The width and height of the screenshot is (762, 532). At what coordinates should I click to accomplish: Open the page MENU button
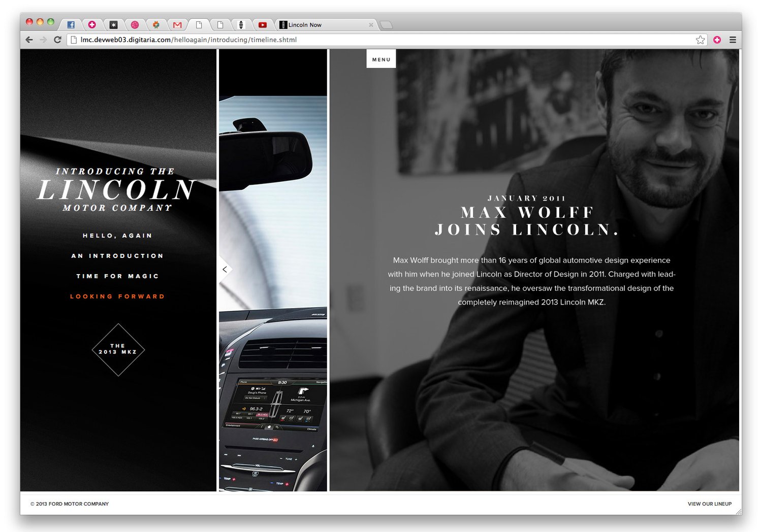tap(381, 59)
